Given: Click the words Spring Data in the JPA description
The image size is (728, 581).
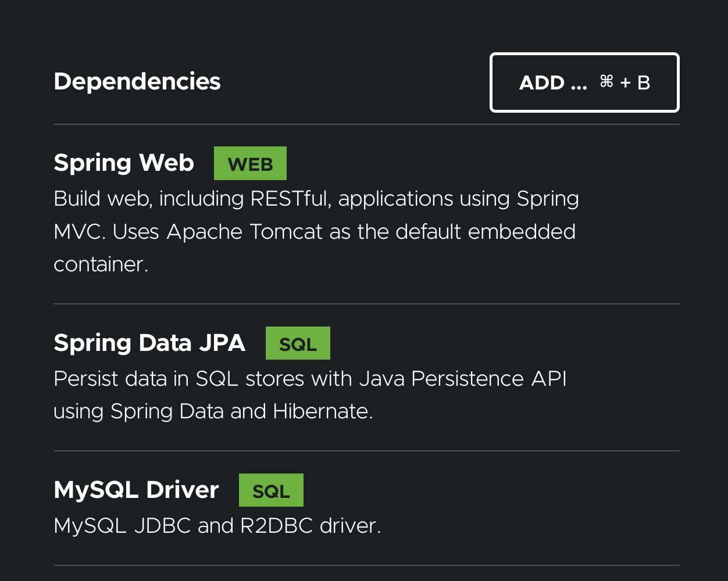Looking at the screenshot, I should (x=167, y=411).
